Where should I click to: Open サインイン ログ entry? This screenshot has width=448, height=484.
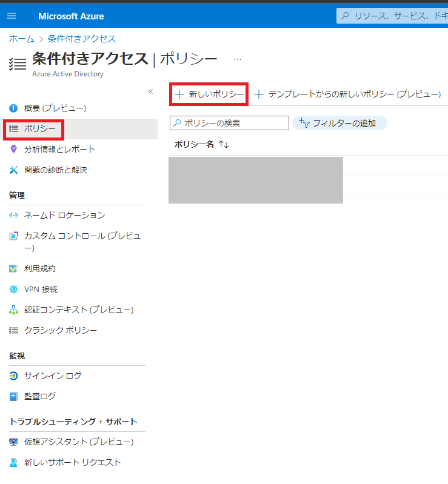tap(53, 376)
